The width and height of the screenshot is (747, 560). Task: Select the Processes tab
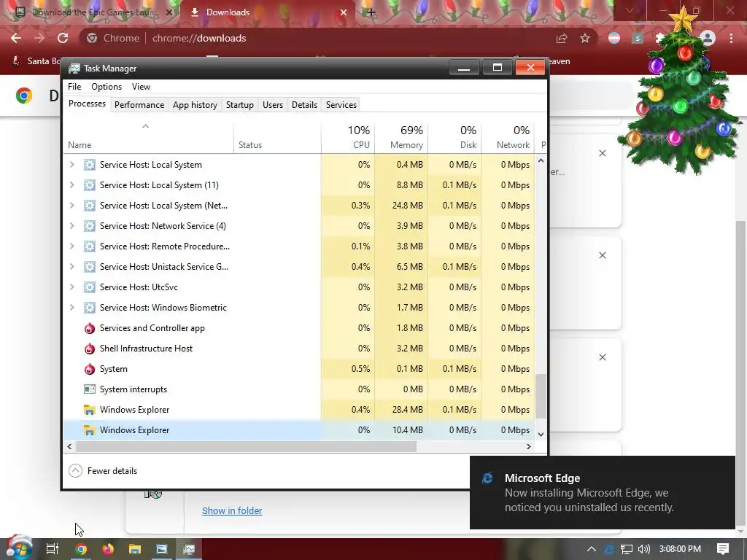(x=88, y=104)
